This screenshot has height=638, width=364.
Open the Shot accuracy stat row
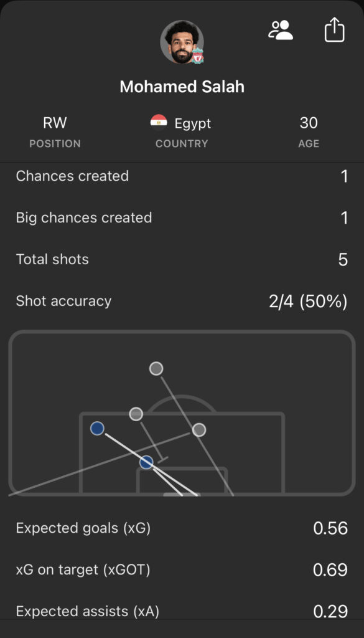point(182,301)
